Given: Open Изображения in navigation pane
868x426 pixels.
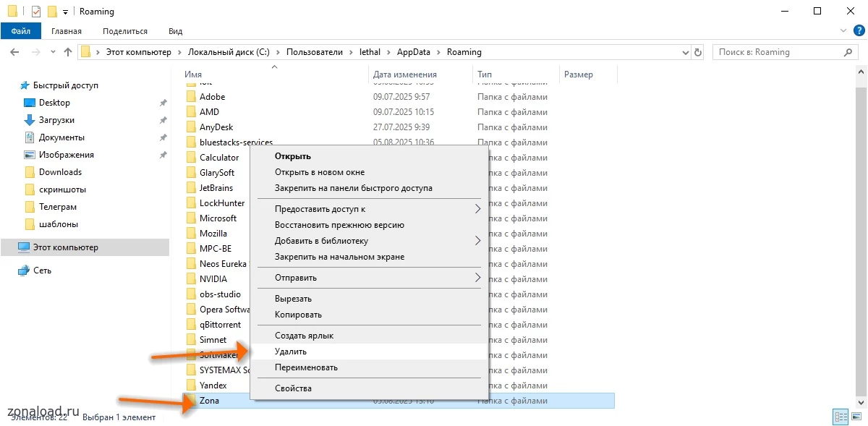Looking at the screenshot, I should 67,155.
